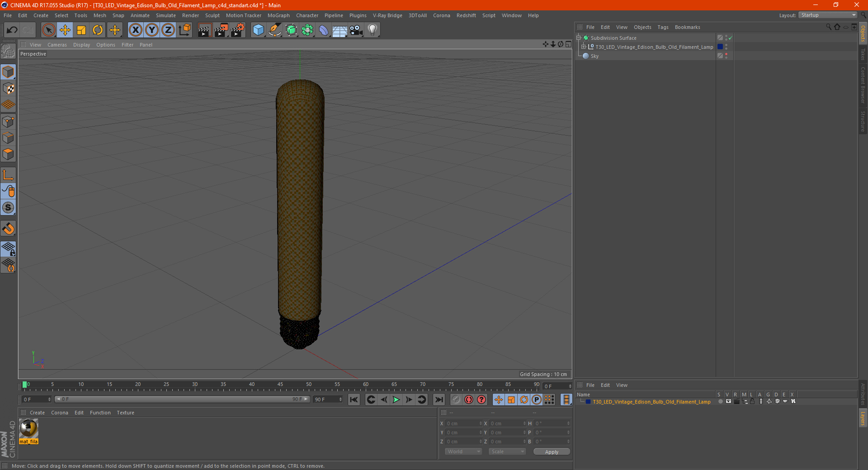Open Object Manager Tags menu
The height and width of the screenshot is (470, 868).
pos(663,27)
